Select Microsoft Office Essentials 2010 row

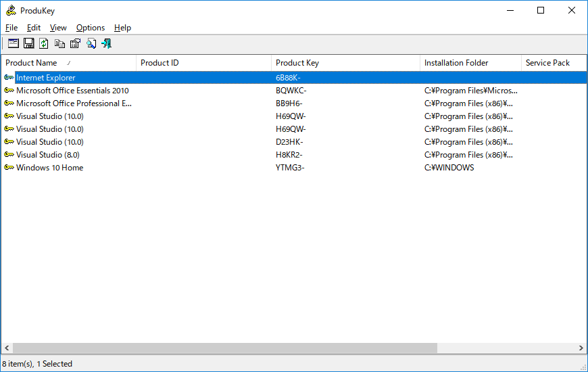point(294,91)
